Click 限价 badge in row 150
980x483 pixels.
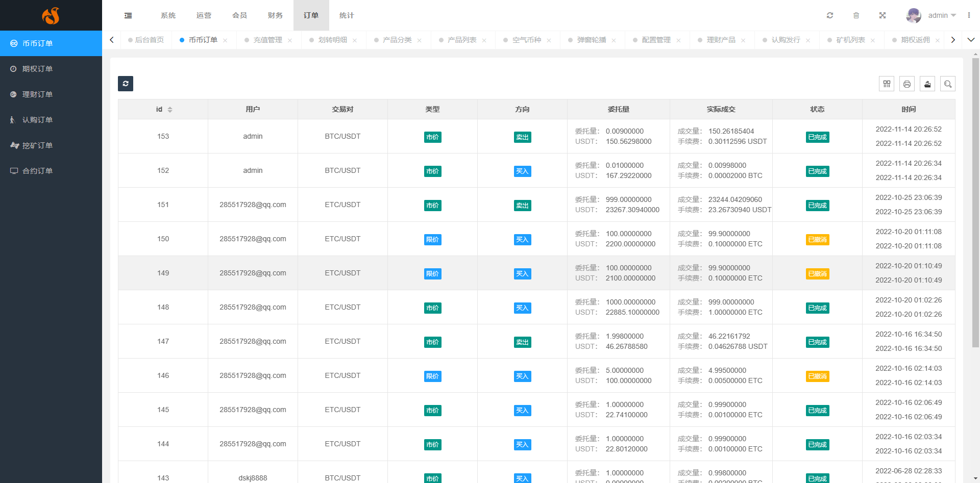[432, 240]
